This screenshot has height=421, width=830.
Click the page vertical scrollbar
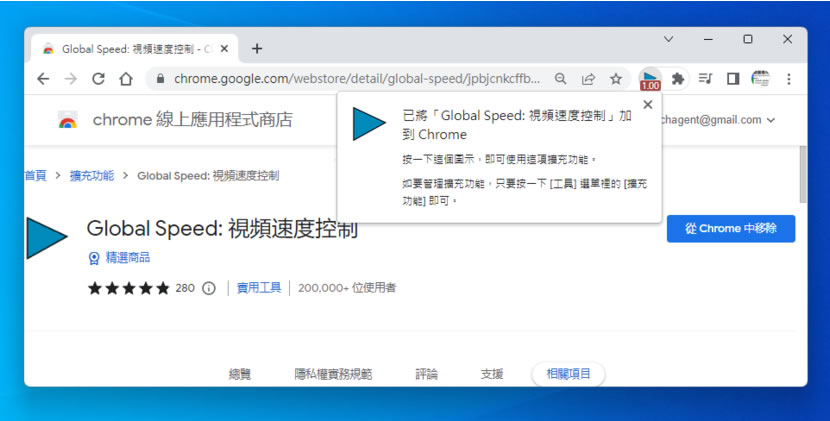tap(802, 175)
